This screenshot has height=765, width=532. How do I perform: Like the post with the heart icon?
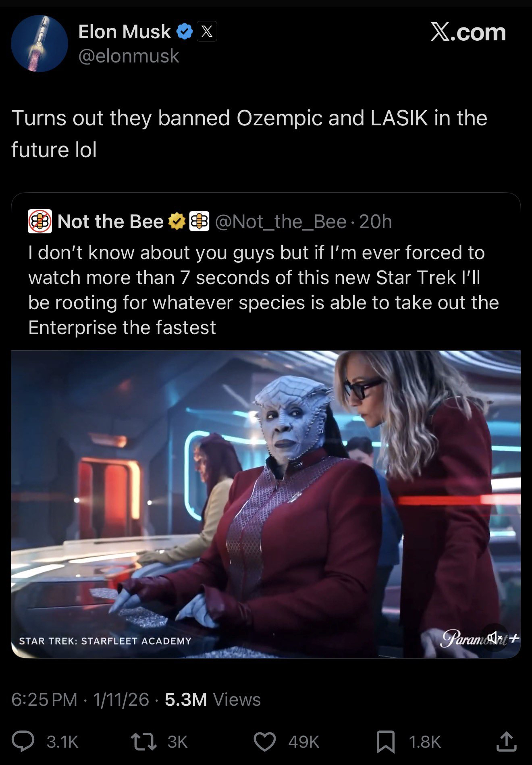point(265,742)
